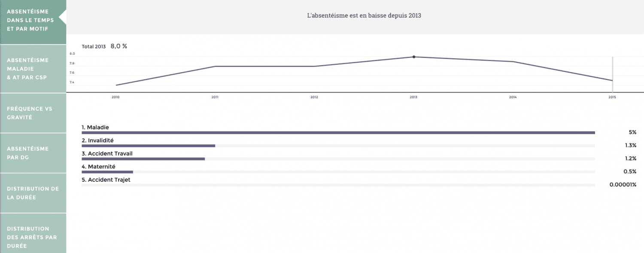Image resolution: width=644 pixels, height=253 pixels.
Task: Go to Distribution de la durée tab
Action: (33, 193)
